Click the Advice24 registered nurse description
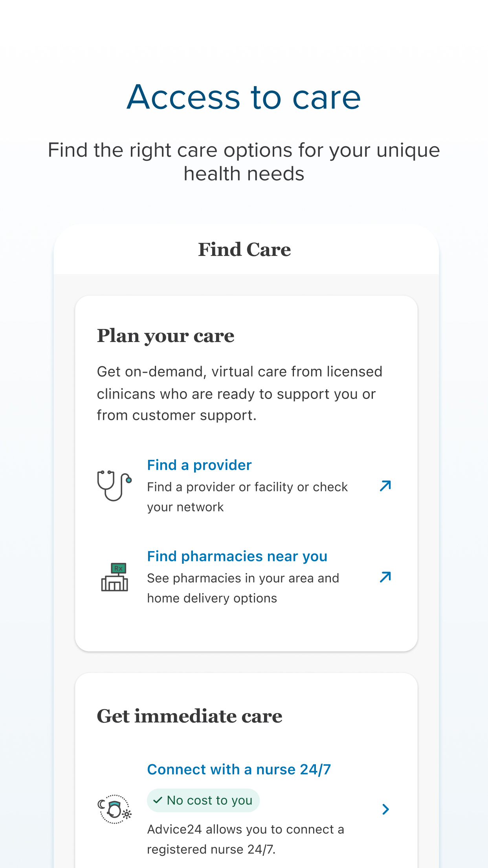The width and height of the screenshot is (488, 868). point(245,839)
